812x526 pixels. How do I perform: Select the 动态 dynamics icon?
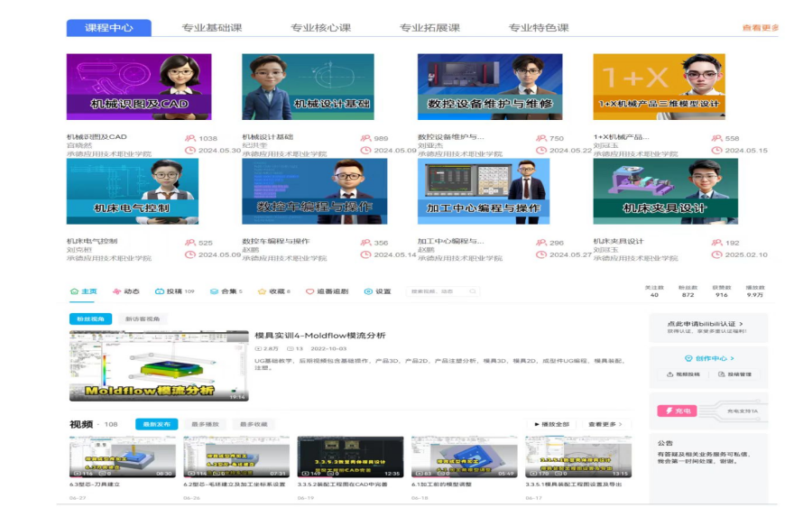pyautogui.click(x=117, y=291)
